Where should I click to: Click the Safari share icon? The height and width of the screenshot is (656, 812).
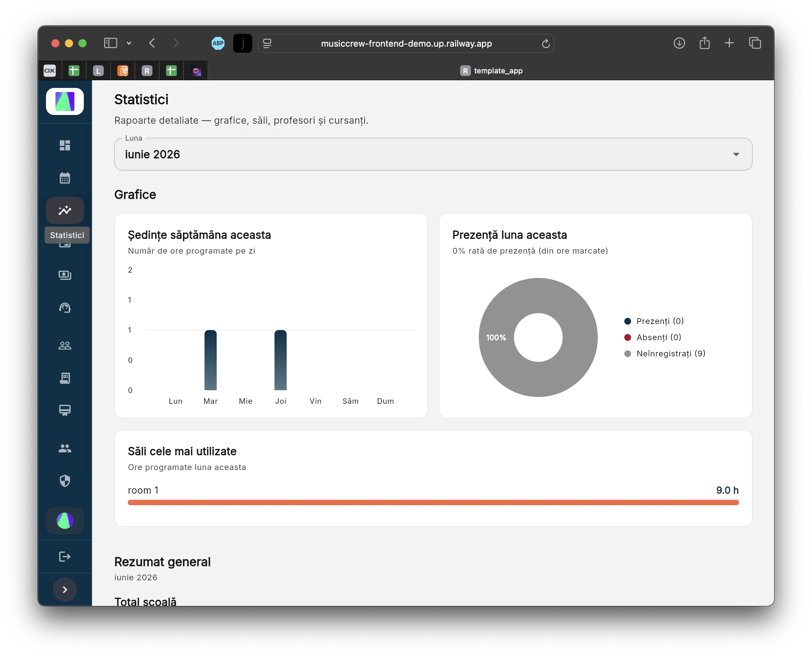click(705, 43)
